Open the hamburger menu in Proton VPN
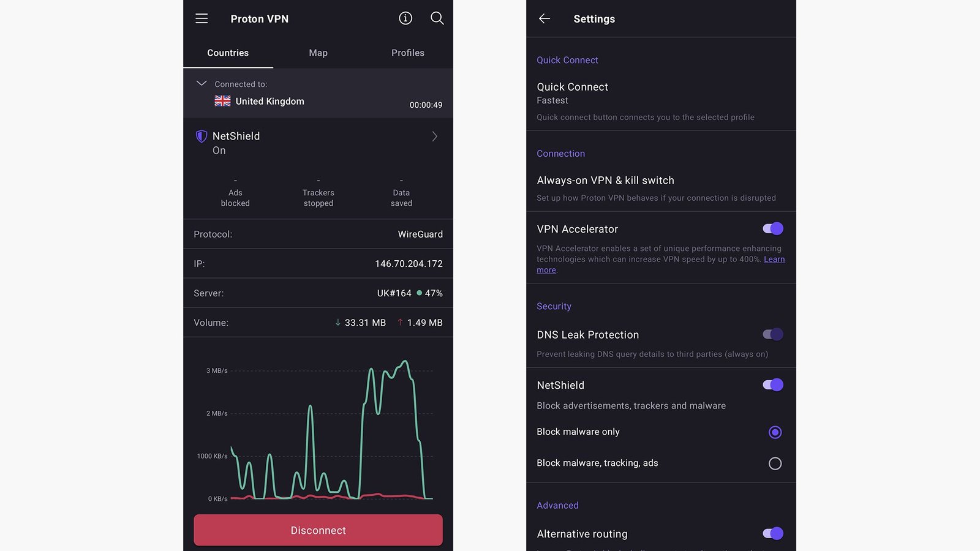The image size is (980, 551). 202,18
